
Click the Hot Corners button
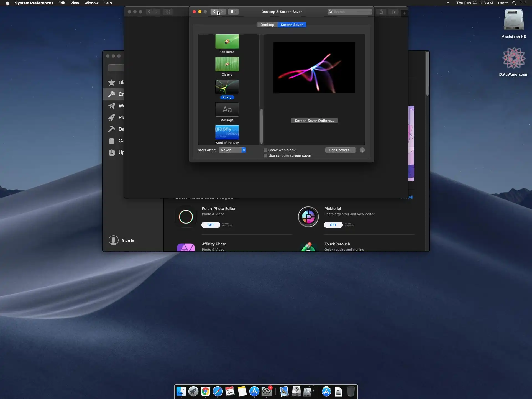coord(340,150)
